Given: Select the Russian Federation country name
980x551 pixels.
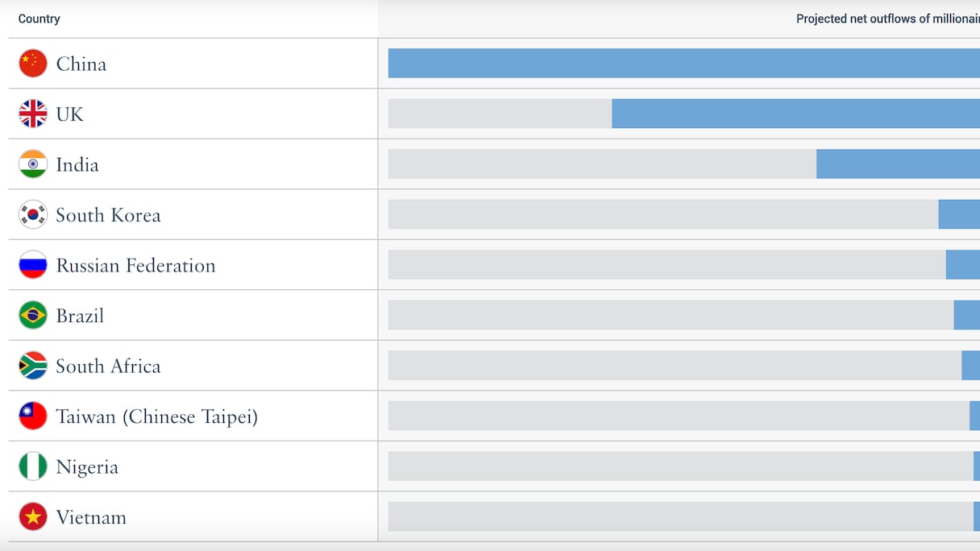Looking at the screenshot, I should [135, 266].
